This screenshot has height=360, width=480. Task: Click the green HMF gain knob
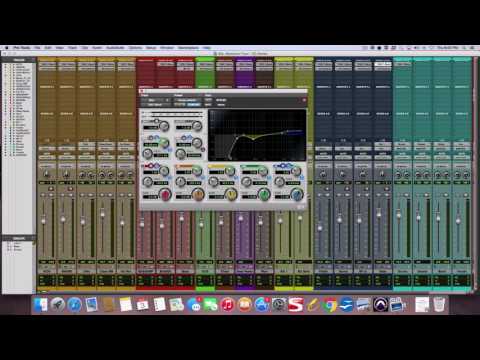[264, 194]
